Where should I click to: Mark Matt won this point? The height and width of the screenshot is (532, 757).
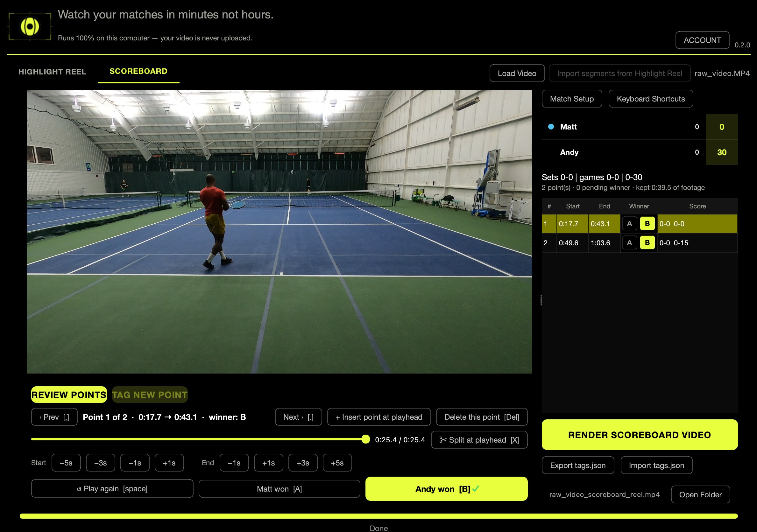(279, 488)
